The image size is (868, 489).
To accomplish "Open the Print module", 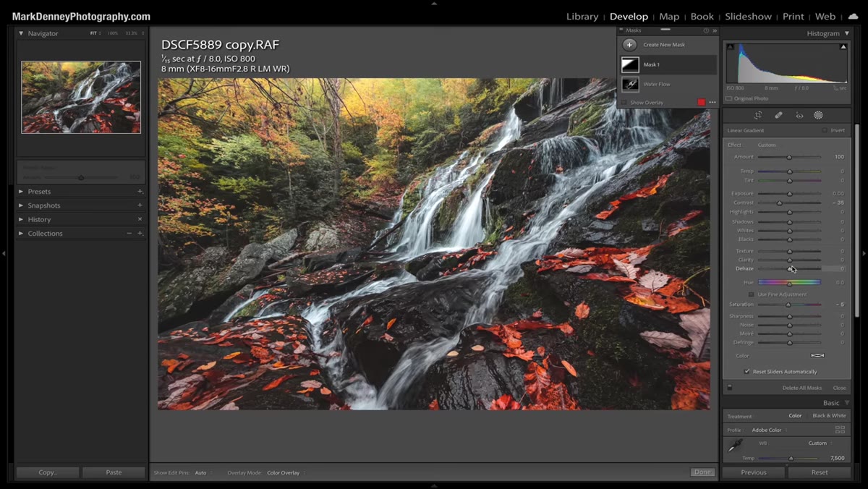I will [x=793, y=17].
